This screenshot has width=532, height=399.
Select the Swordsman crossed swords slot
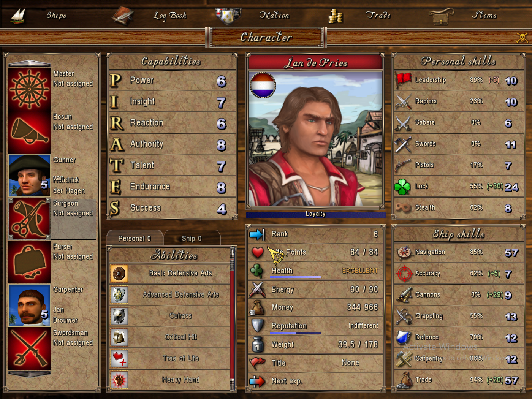(x=29, y=348)
